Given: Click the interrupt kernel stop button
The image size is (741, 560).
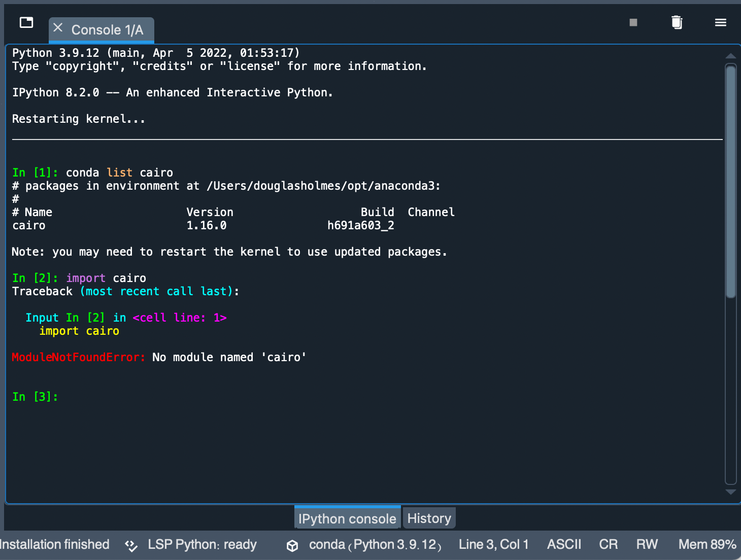Looking at the screenshot, I should 633,22.
